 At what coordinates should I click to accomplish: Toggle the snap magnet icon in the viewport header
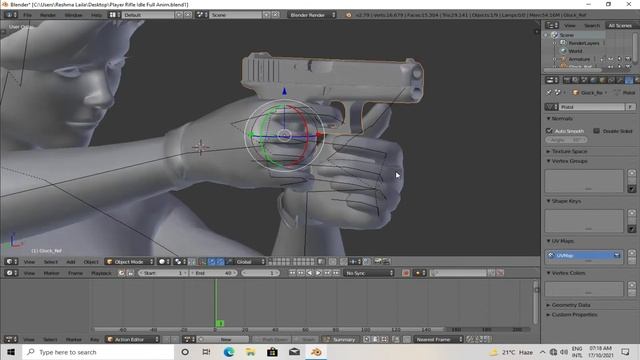[344, 262]
